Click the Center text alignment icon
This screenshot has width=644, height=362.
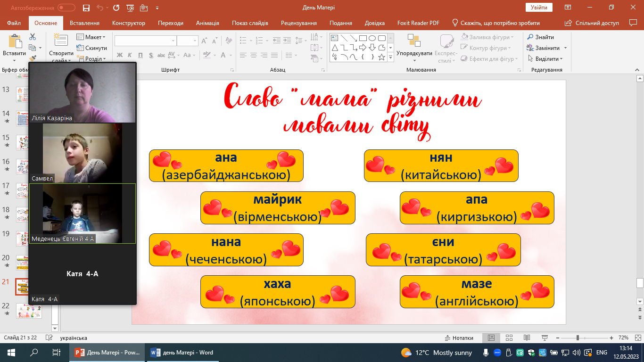click(253, 55)
